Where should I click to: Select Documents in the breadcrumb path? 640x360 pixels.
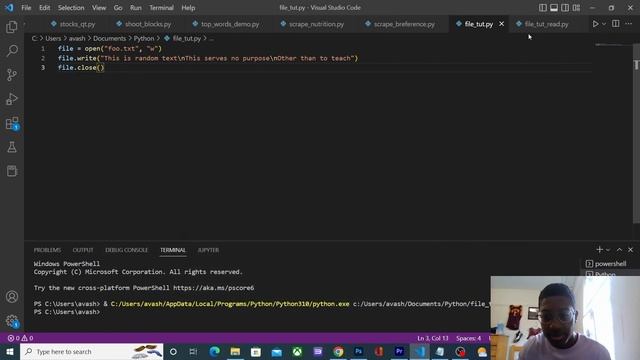109,38
